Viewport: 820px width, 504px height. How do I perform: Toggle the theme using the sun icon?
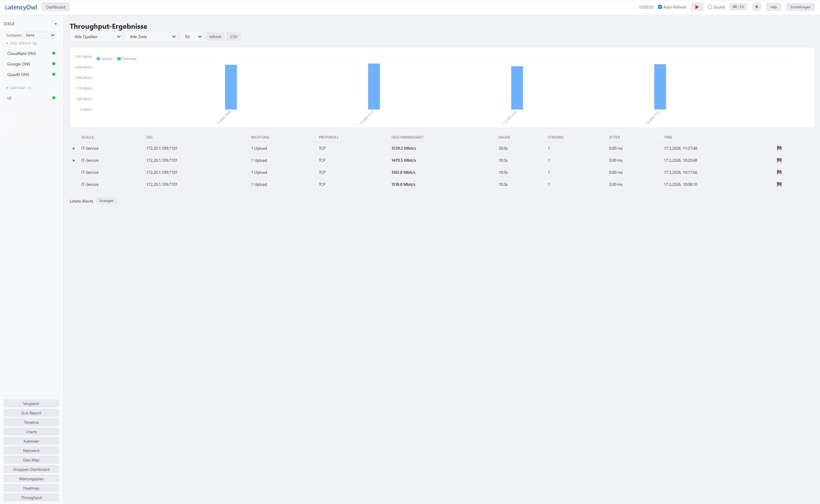tap(757, 7)
